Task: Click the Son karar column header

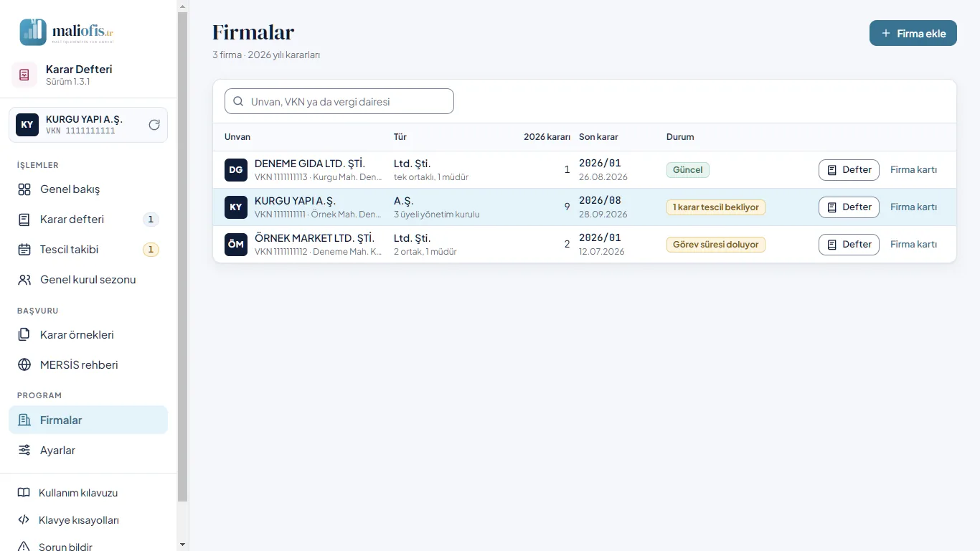Action: point(598,137)
